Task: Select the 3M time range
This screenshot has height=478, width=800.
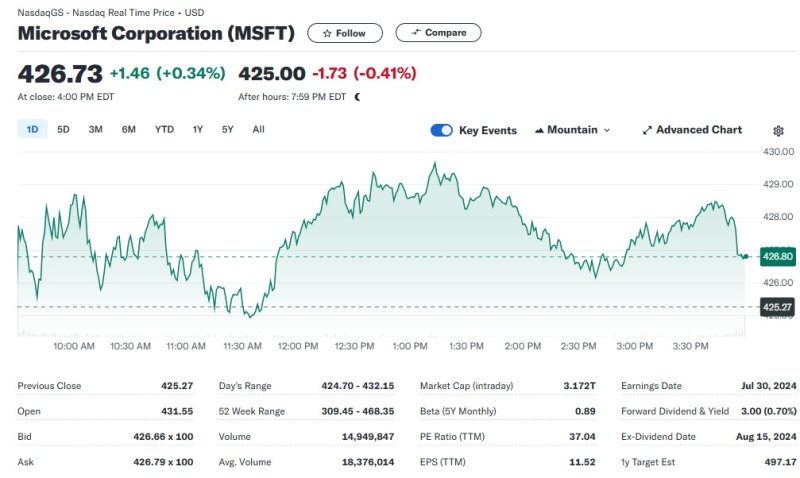Action: click(96, 129)
